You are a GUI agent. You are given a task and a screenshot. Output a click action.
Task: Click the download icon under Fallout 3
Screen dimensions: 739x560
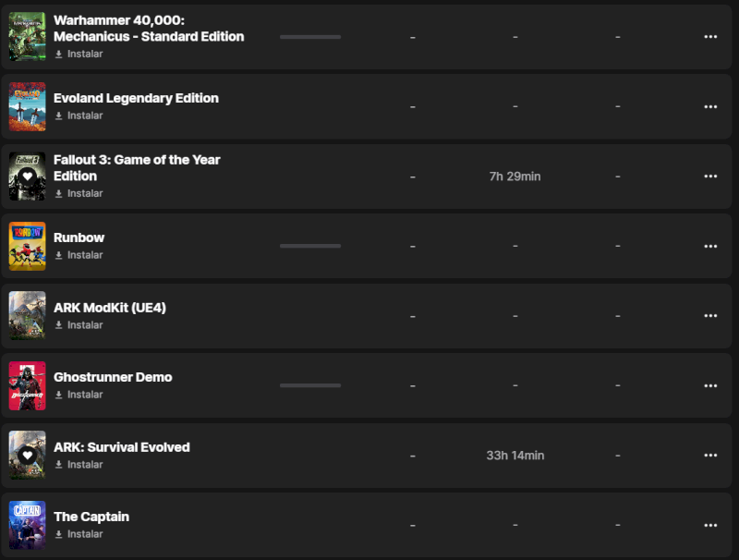pyautogui.click(x=59, y=193)
